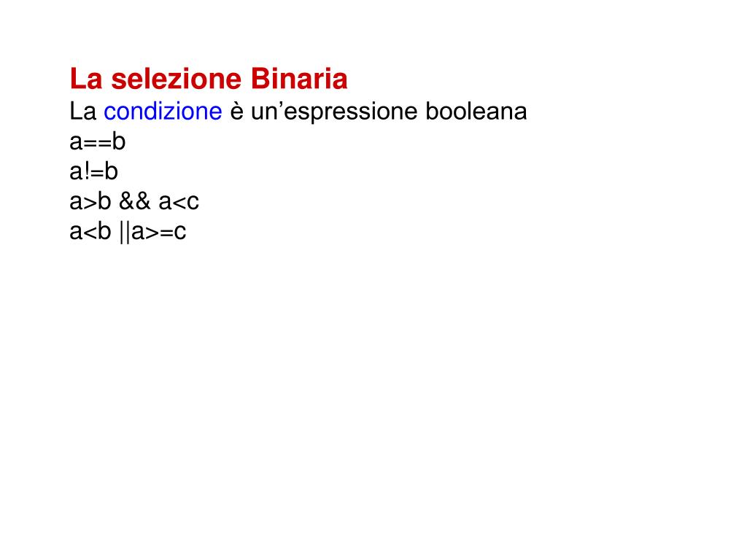
Task: Click the final letter "c" of last expression
Action: pyautogui.click(x=179, y=233)
